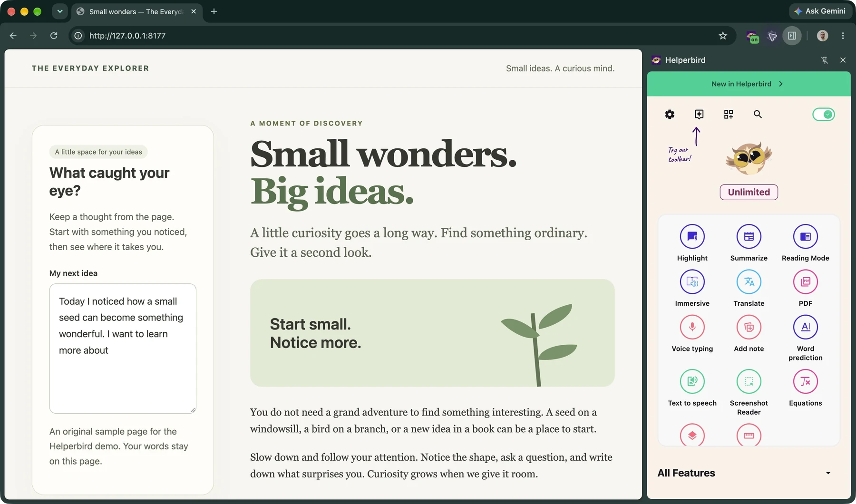Screen dimensions: 856x504
Task: Open the Chrome profile avatar
Action: click(822, 36)
